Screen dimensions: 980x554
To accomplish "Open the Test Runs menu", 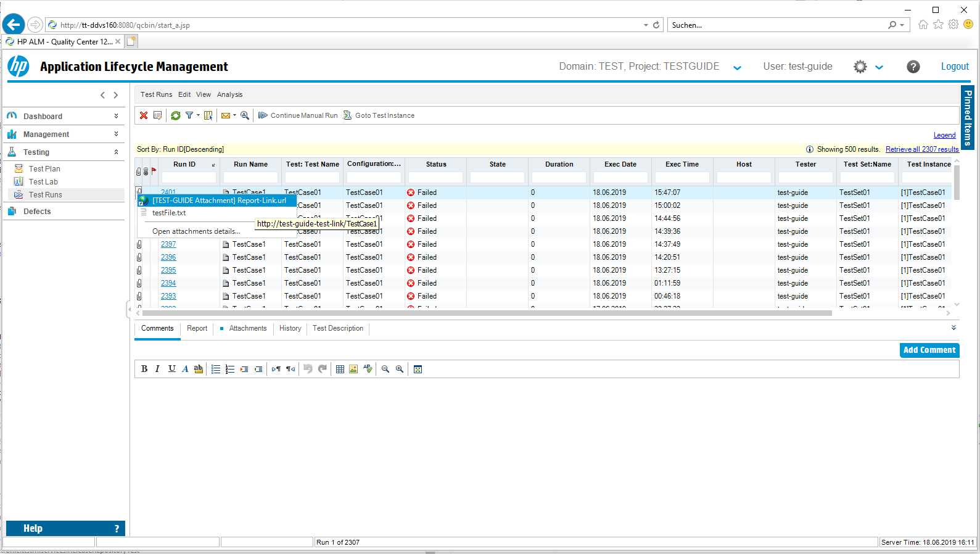I will click(x=156, y=94).
